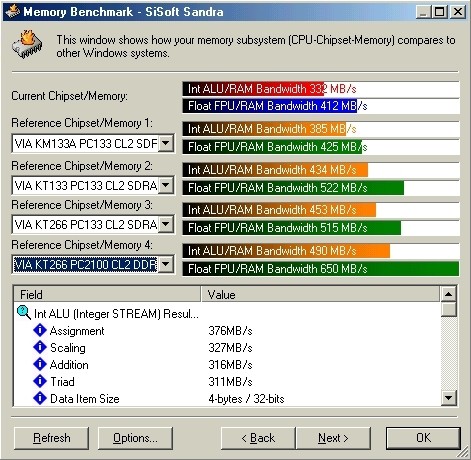This screenshot has height=460, width=471.
Task: Open the Reference Chipset/Memory 3 dropdown
Action: [166, 224]
